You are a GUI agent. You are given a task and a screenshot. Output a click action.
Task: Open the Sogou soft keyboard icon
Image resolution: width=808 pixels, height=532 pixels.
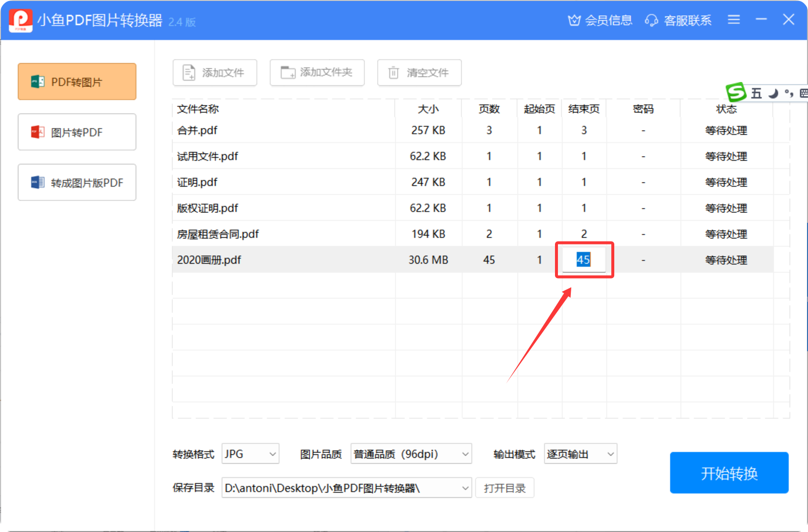[x=804, y=93]
